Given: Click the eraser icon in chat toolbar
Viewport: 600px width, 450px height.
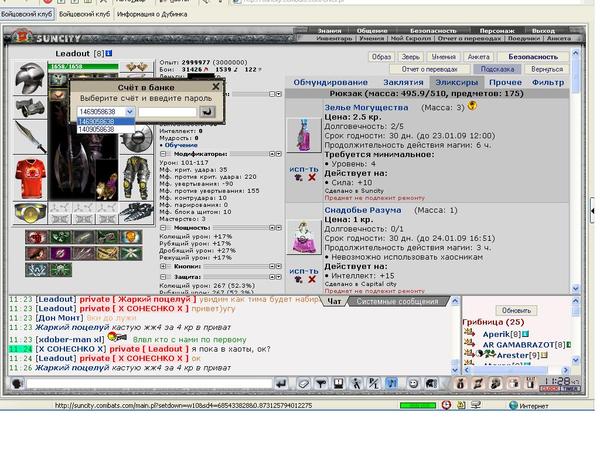Looking at the screenshot, I should 304,383.
